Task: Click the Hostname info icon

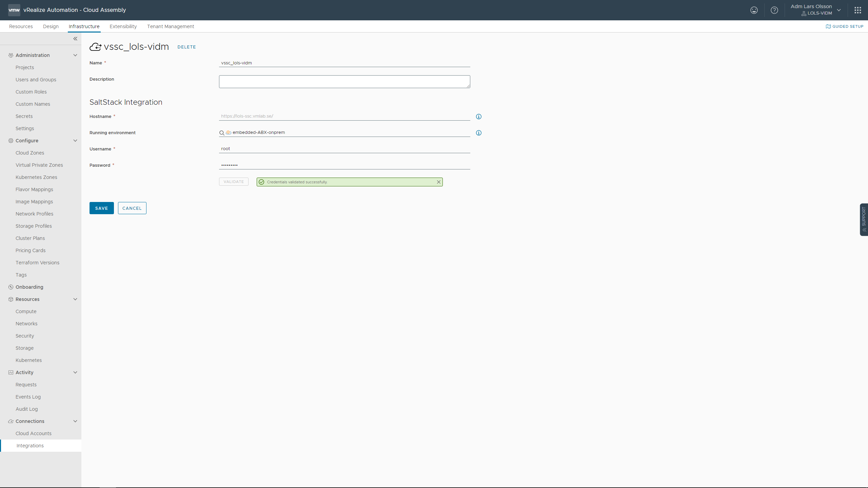Action: [x=479, y=117]
